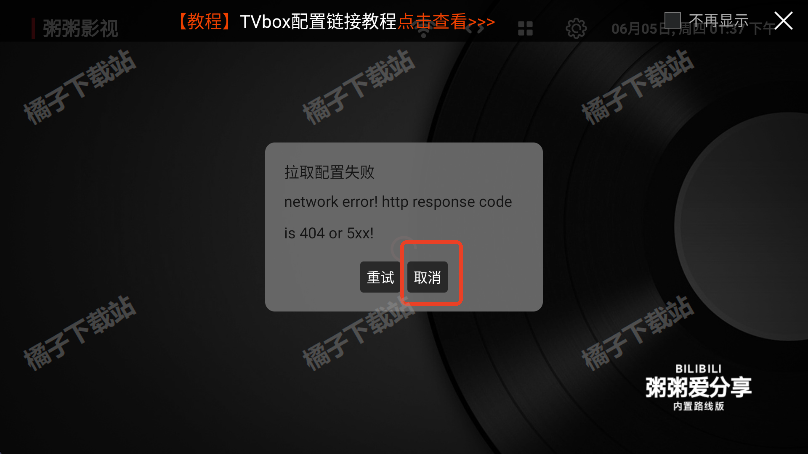
Task: Tick the 不再显示 checkbox
Action: click(x=672, y=21)
